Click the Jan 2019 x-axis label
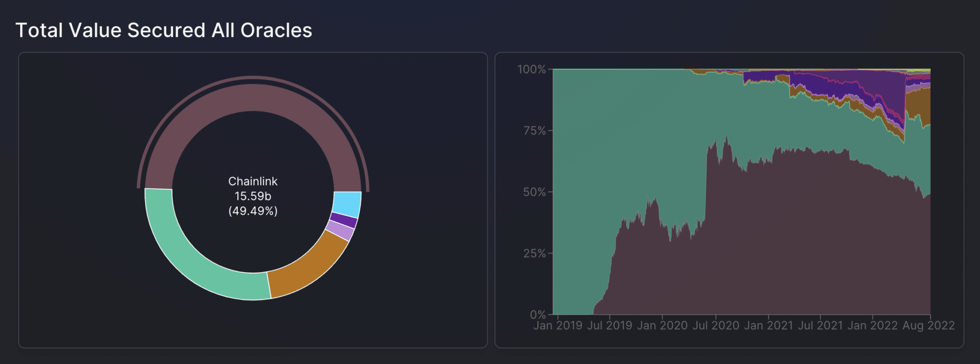Screen dimensions: 980x364 [x=557, y=326]
